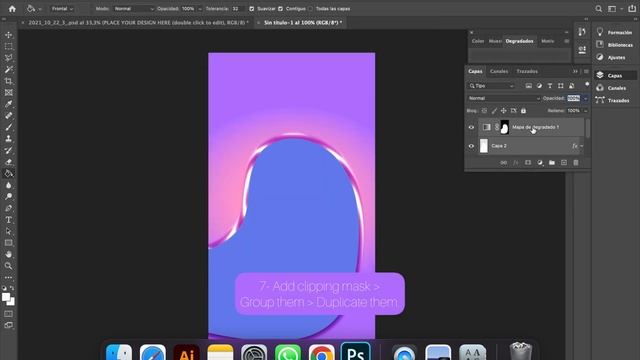640x360 pixels.
Task: Select the Rectangular Marquee tool
Action: pos(9,47)
